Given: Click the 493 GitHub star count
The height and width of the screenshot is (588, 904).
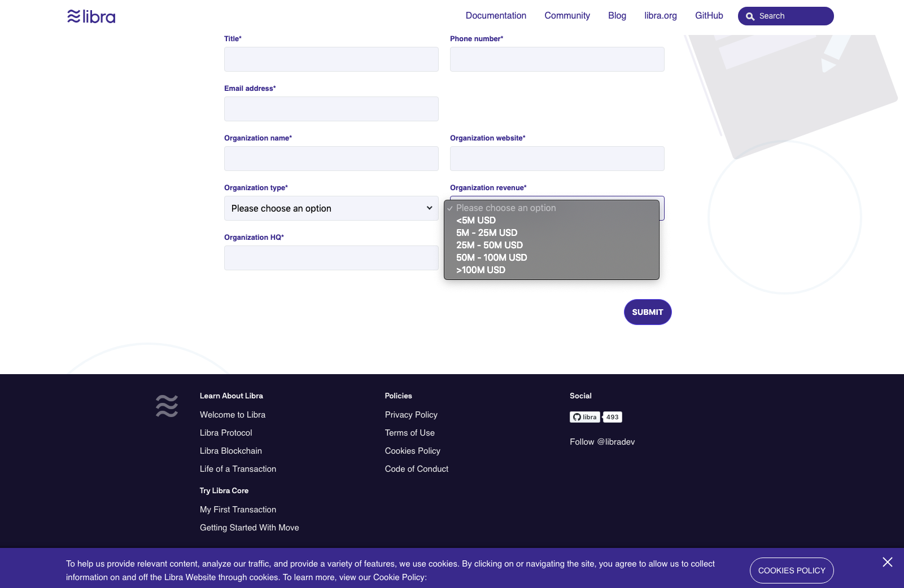Looking at the screenshot, I should [x=613, y=417].
